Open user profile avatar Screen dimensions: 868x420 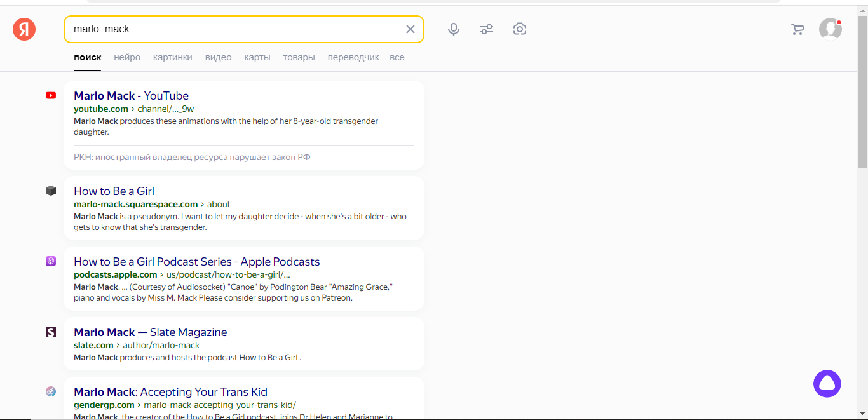[830, 29]
